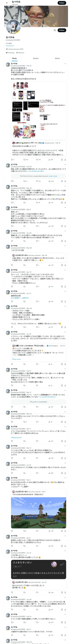View analytics of the Mar 6 post

pyautogui.click(x=51, y=226)
